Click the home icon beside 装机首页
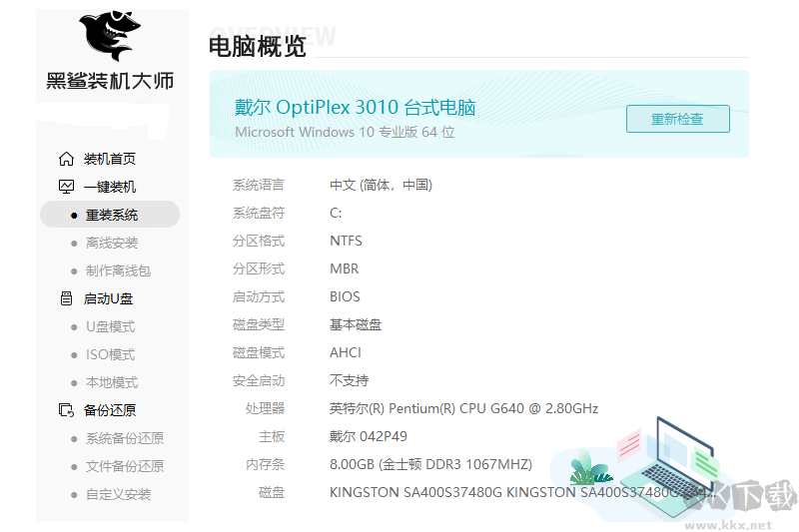Viewport: 799px width, 532px height. click(x=66, y=159)
